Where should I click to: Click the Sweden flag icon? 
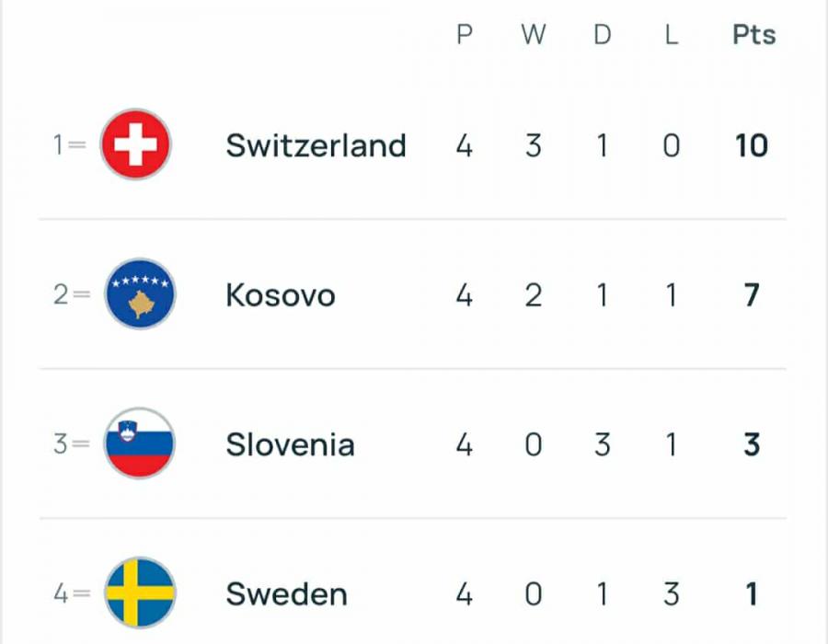pos(140,593)
